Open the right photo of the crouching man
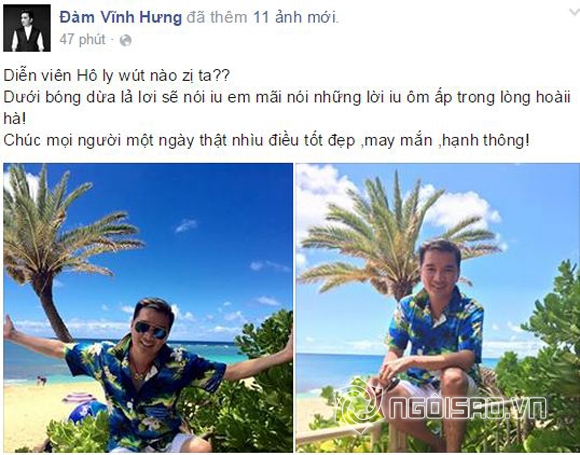 coord(437,307)
